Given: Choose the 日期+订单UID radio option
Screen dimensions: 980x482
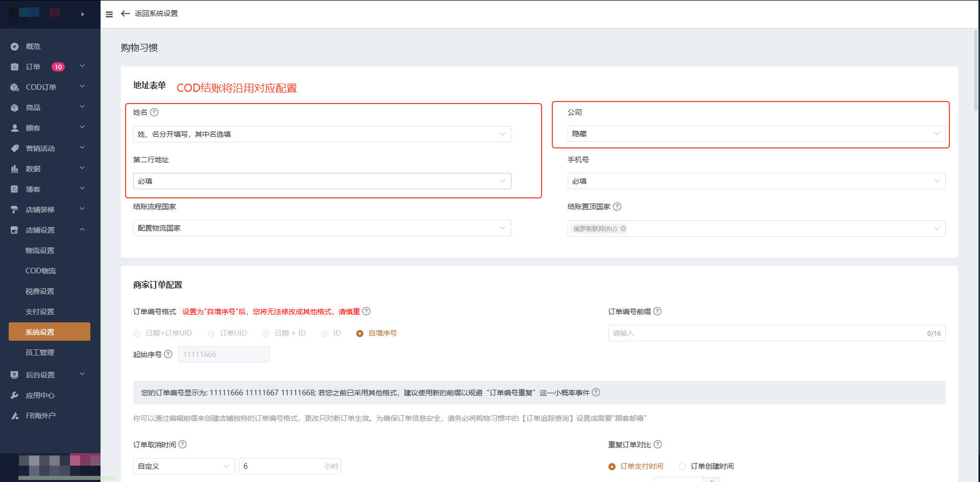Looking at the screenshot, I should pos(137,333).
